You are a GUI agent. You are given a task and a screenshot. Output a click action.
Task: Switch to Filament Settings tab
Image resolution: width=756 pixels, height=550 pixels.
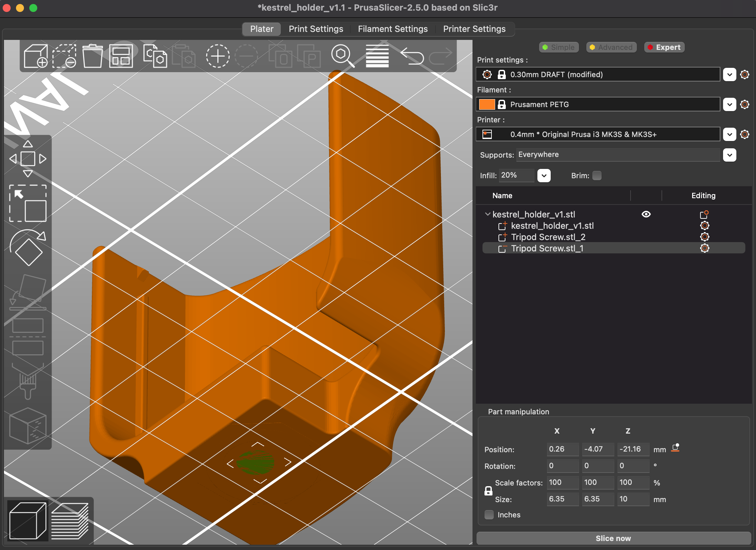tap(393, 29)
